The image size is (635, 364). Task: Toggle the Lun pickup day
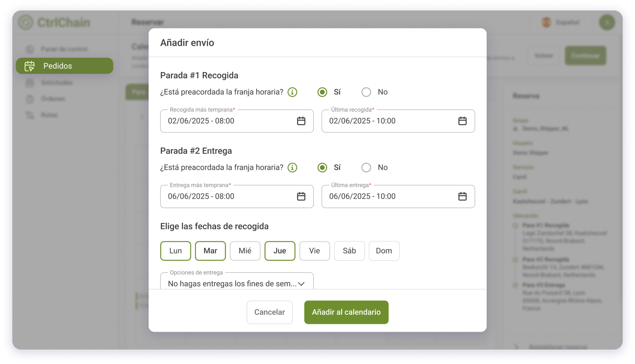coord(176,251)
